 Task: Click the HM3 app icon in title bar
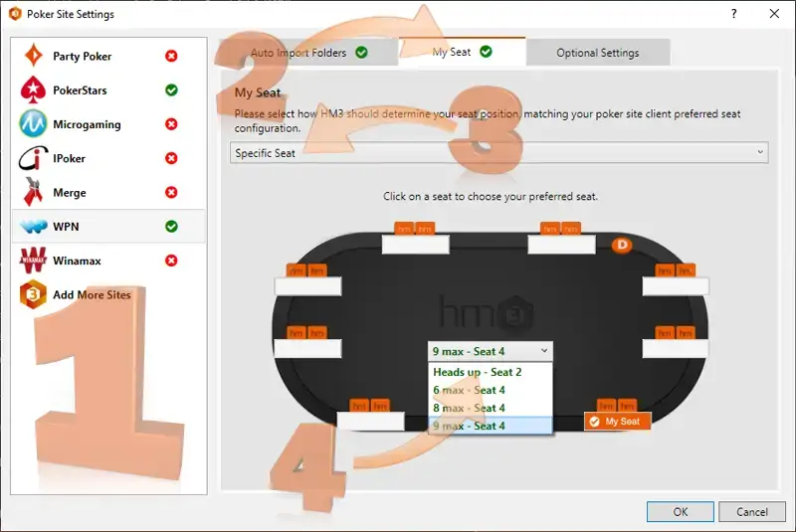click(15, 14)
